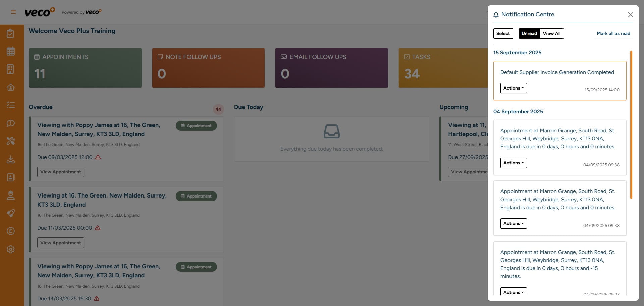This screenshot has width=644, height=306.
Task: Click the contacts address book icon
Action: pyautogui.click(x=11, y=177)
